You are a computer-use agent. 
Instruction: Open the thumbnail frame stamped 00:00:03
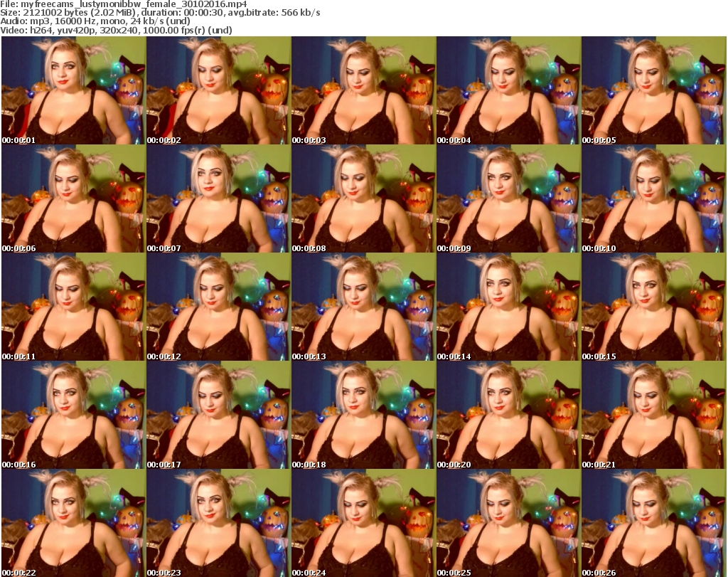tap(363, 90)
